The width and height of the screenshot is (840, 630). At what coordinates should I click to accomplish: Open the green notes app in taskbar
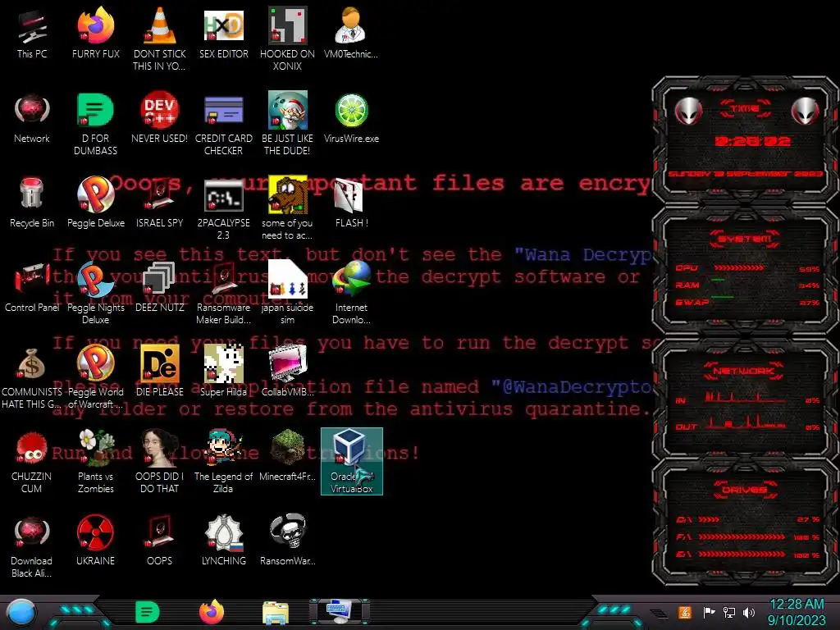(x=147, y=612)
